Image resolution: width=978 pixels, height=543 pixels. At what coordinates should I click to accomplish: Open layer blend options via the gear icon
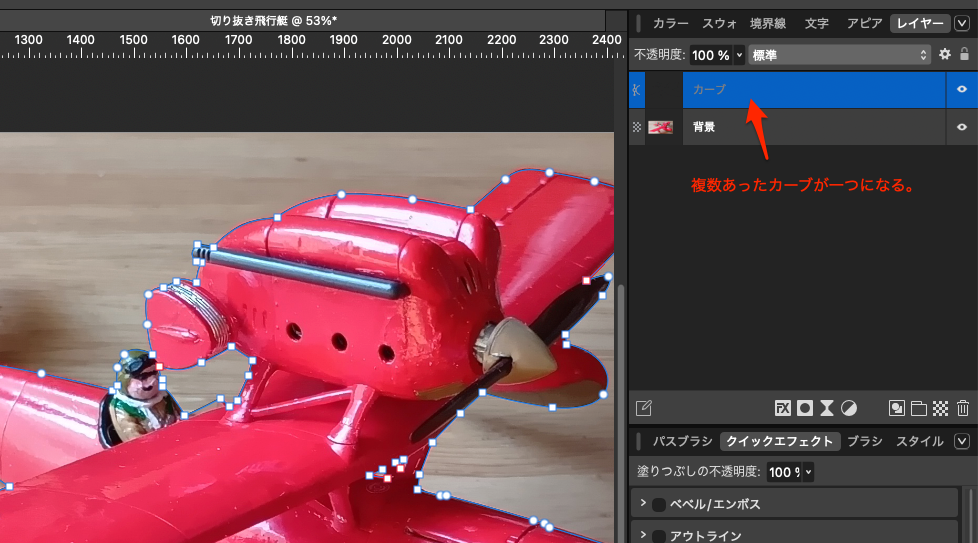point(945,54)
